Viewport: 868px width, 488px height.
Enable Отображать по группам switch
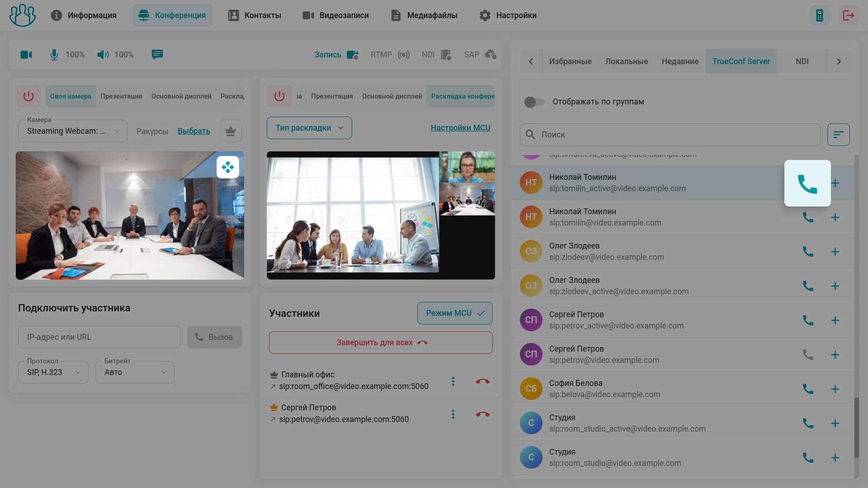[534, 102]
